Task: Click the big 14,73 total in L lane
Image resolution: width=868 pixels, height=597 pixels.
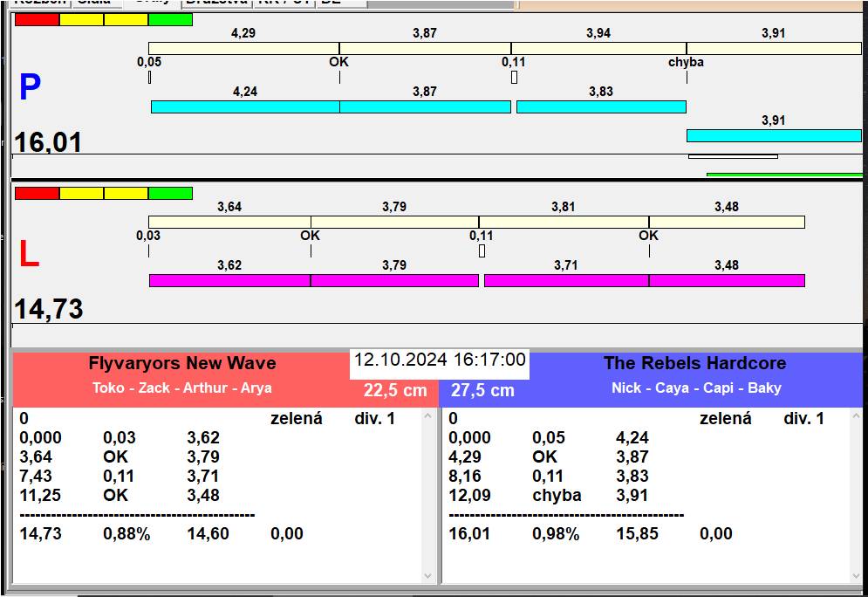Action: tap(49, 309)
